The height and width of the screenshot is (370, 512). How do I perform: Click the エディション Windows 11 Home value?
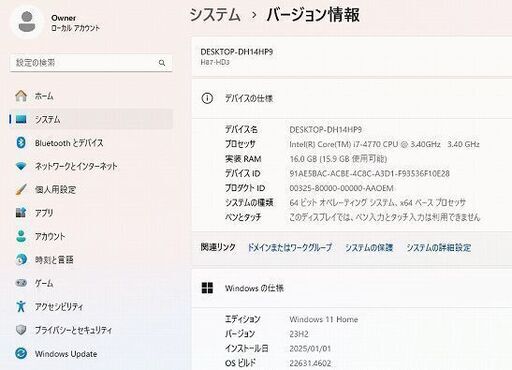(324, 319)
